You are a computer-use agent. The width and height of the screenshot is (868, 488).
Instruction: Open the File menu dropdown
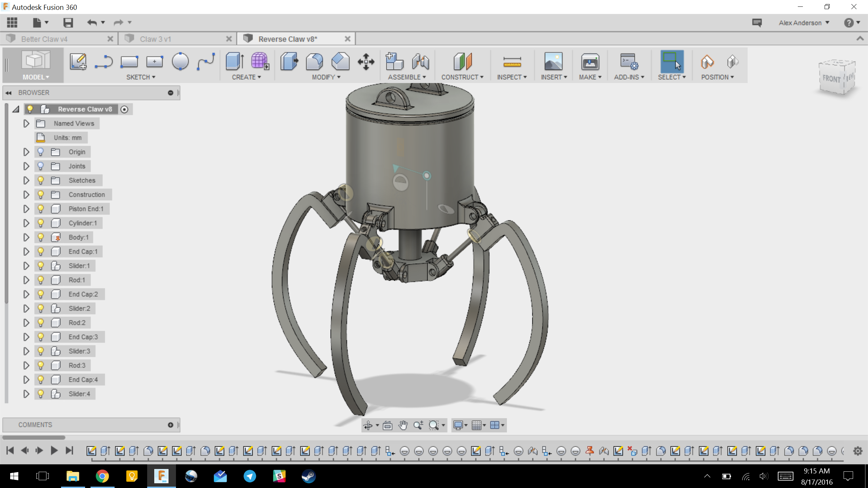point(40,23)
